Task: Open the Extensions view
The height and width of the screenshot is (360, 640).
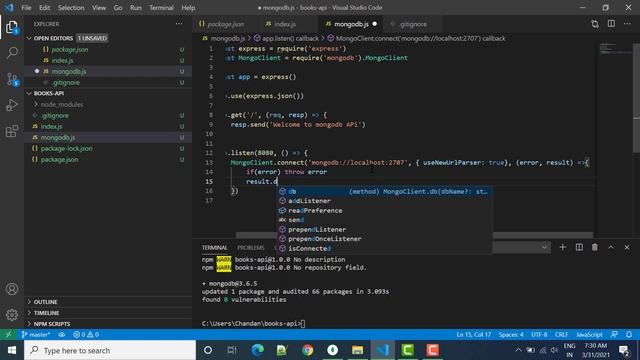Action: (12, 131)
